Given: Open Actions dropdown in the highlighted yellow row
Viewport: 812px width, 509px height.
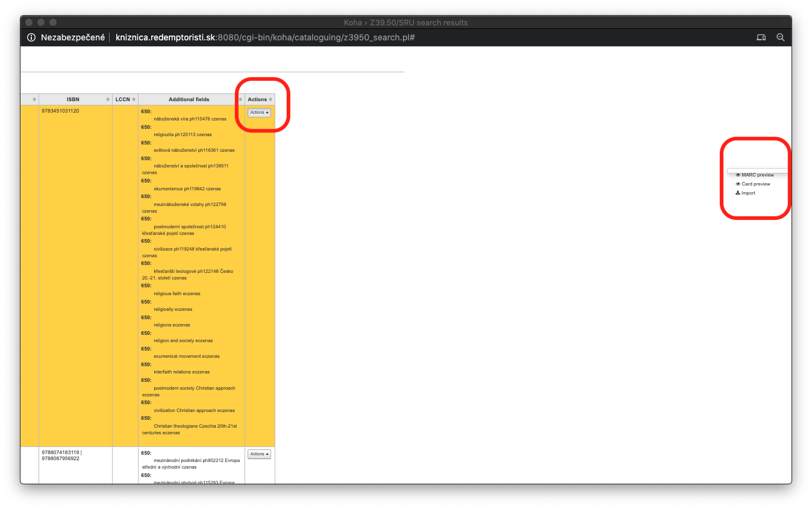Looking at the screenshot, I should coord(260,113).
